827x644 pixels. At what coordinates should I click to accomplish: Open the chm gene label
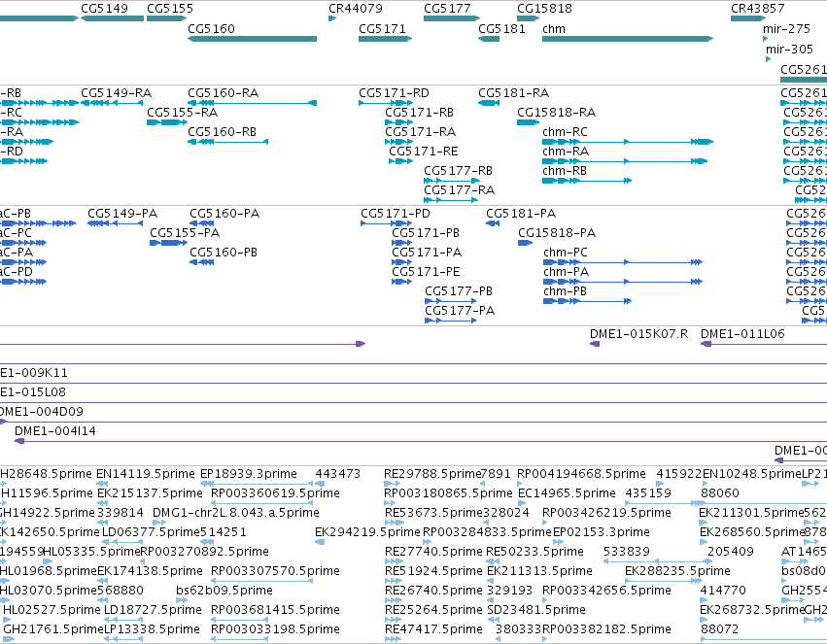[554, 28]
